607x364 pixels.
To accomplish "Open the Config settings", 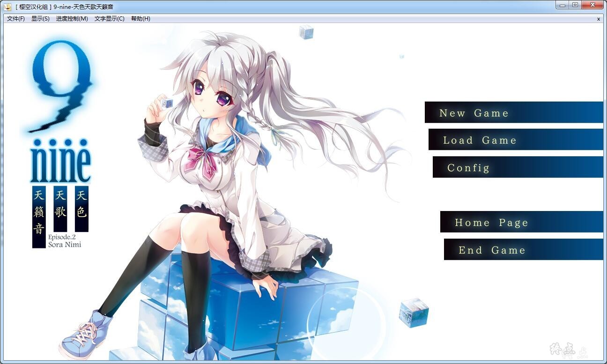I will 518,167.
